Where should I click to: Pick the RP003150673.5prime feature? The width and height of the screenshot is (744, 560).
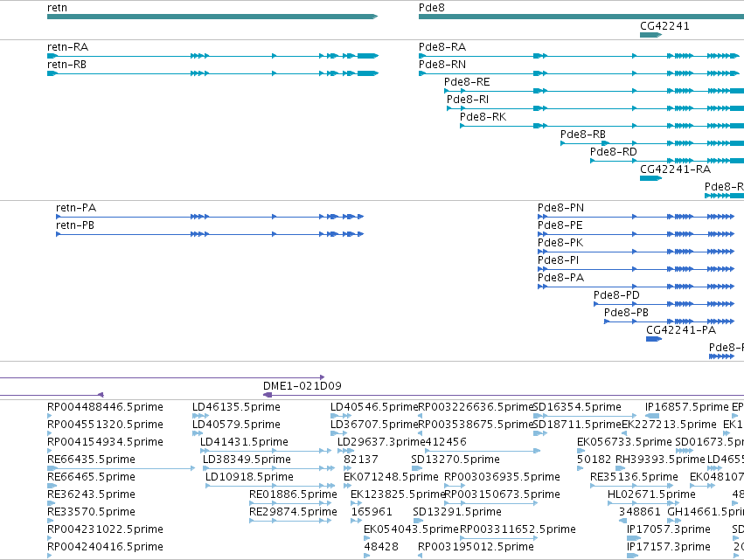coord(503,495)
